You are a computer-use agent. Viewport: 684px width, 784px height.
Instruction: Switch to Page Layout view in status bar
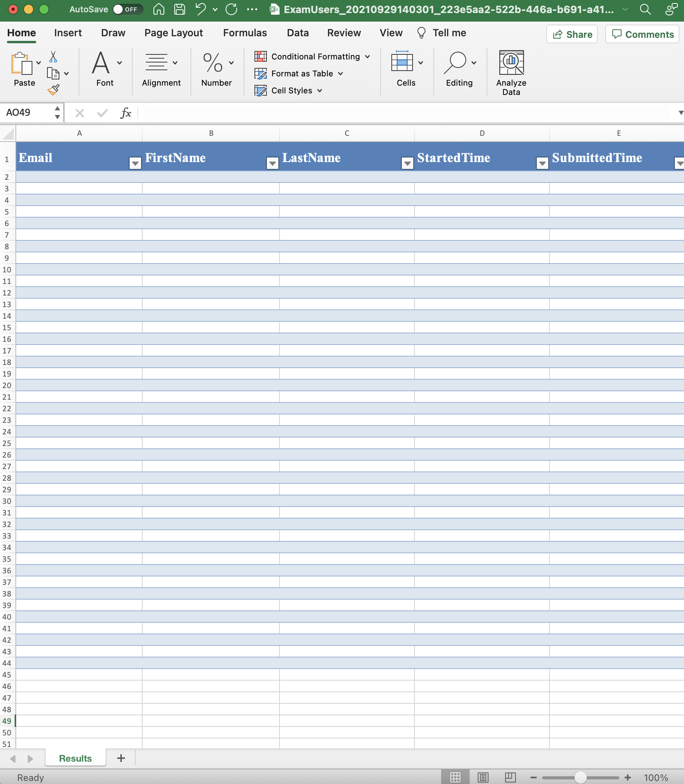(x=483, y=777)
